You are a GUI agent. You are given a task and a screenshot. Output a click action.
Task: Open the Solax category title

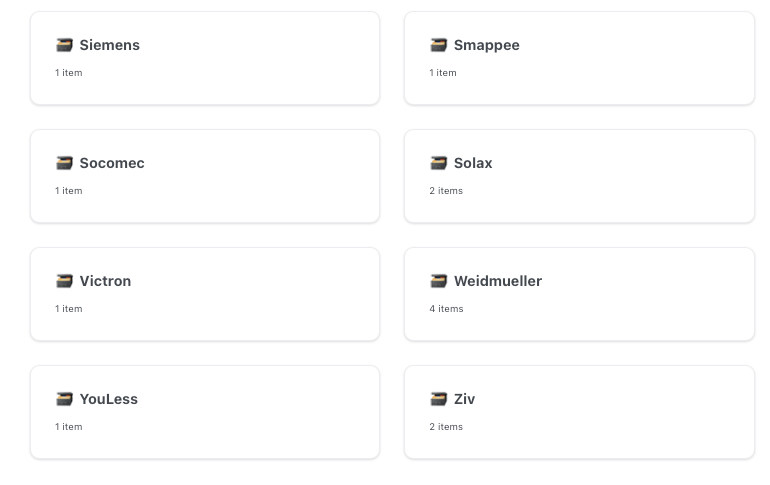(x=473, y=163)
